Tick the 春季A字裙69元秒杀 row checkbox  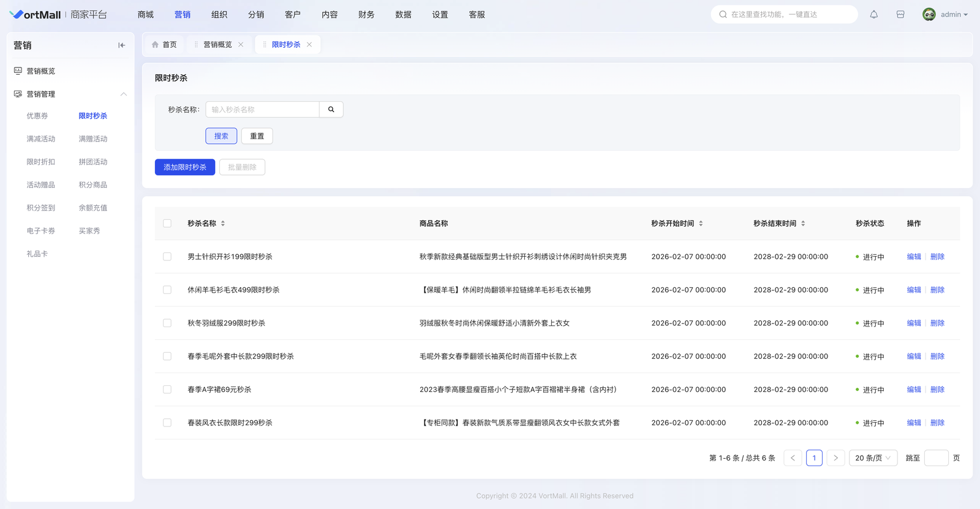click(x=167, y=390)
